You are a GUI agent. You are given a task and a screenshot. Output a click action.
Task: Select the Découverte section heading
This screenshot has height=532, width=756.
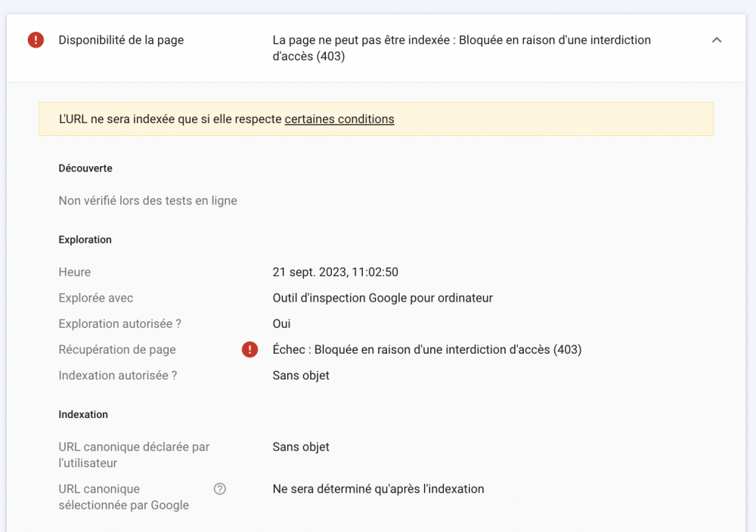85,169
